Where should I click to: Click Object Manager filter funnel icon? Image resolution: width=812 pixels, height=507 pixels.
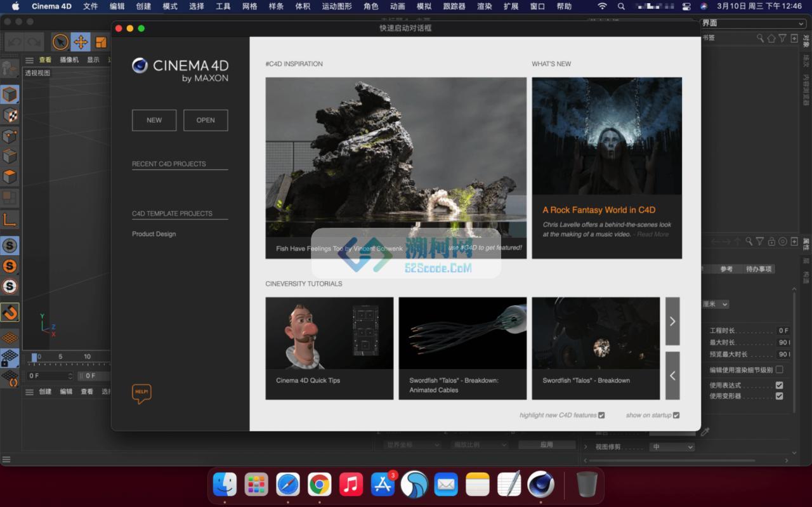click(783, 38)
